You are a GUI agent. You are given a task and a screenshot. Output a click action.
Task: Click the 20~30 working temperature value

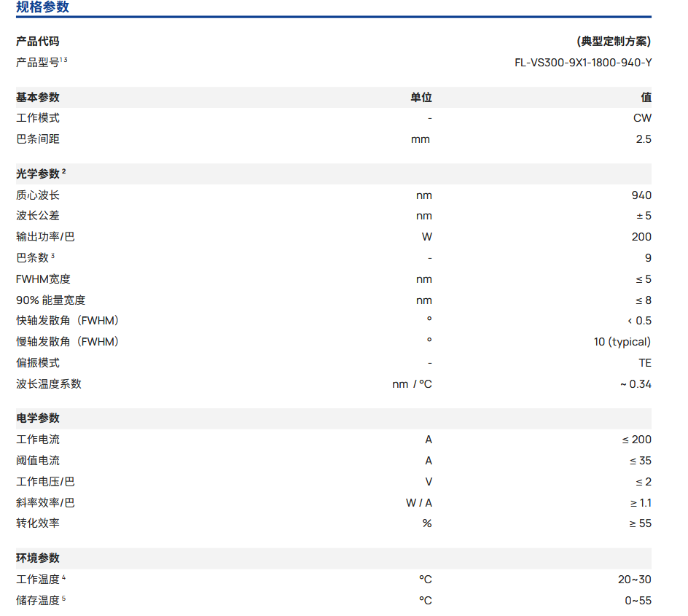[634, 580]
